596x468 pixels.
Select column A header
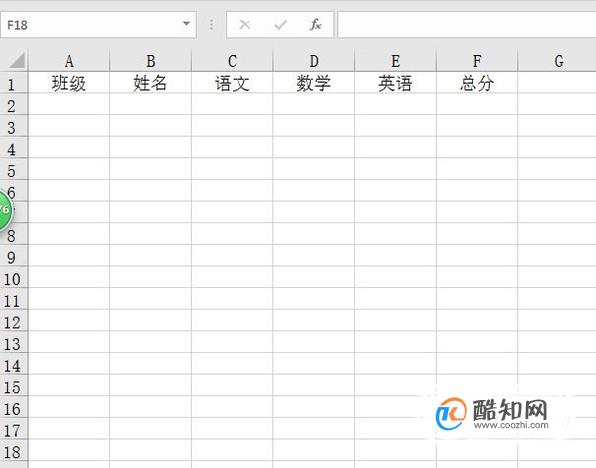[x=69, y=61]
